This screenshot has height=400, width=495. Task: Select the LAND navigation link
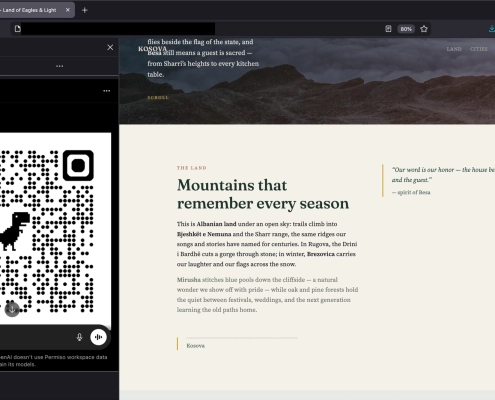pos(454,49)
